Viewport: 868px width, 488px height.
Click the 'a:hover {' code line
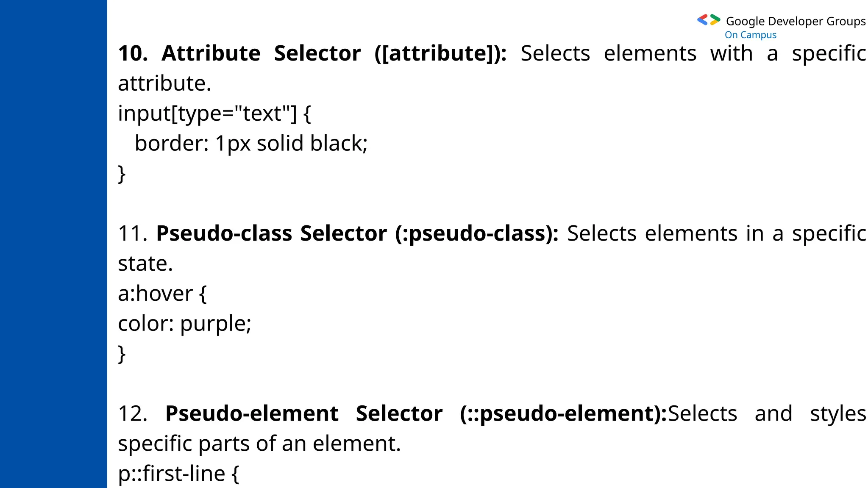[x=162, y=294]
